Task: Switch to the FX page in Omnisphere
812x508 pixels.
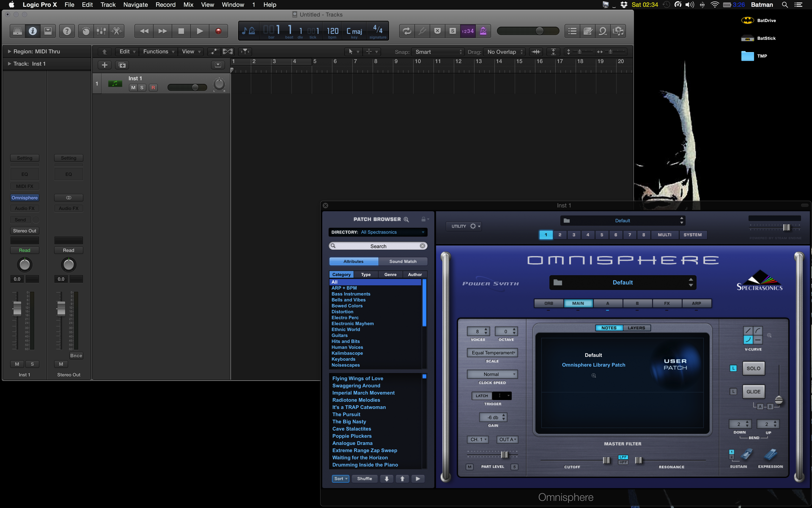Action: click(667, 303)
